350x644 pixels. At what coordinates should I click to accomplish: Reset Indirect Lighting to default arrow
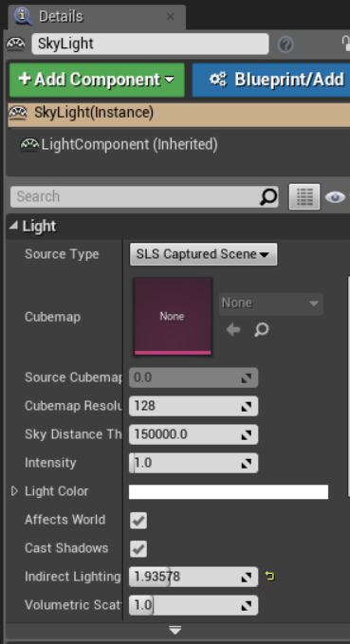click(270, 577)
